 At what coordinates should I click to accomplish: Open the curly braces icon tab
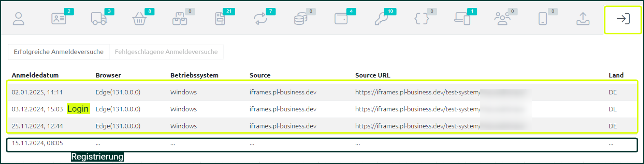(422, 19)
